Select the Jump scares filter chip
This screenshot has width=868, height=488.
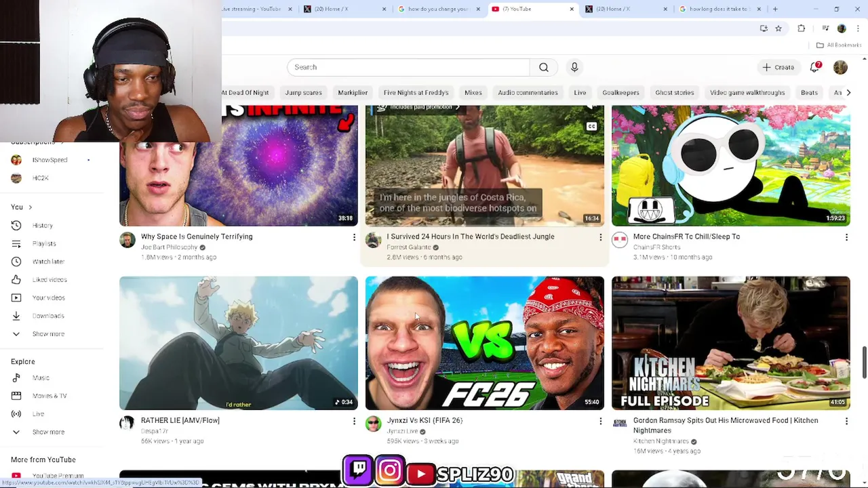coord(303,93)
